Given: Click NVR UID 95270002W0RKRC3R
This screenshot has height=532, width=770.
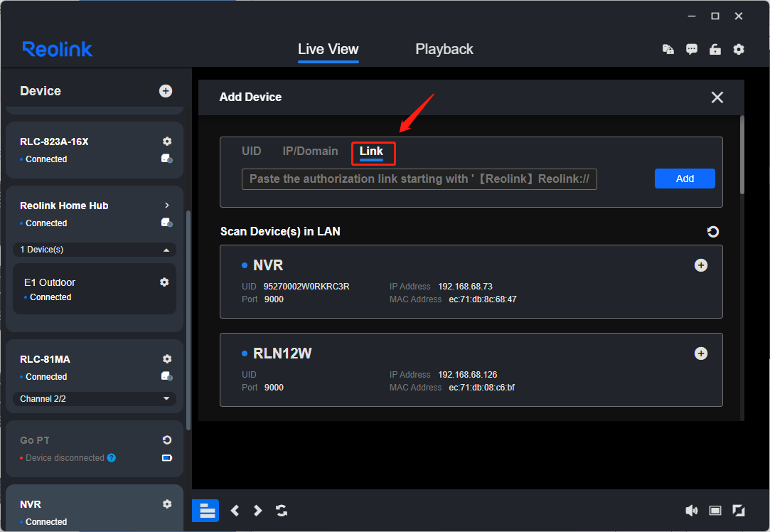Looking at the screenshot, I should (306, 287).
